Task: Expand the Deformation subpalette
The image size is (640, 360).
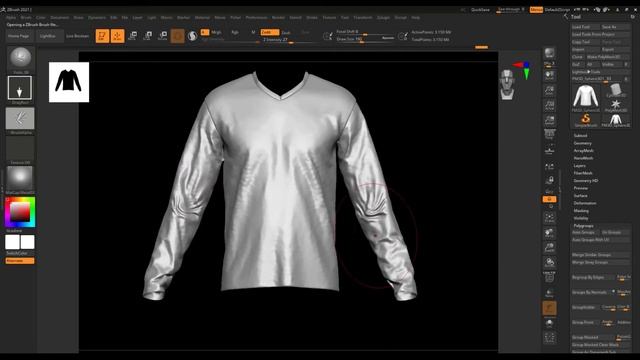Action: 585,203
